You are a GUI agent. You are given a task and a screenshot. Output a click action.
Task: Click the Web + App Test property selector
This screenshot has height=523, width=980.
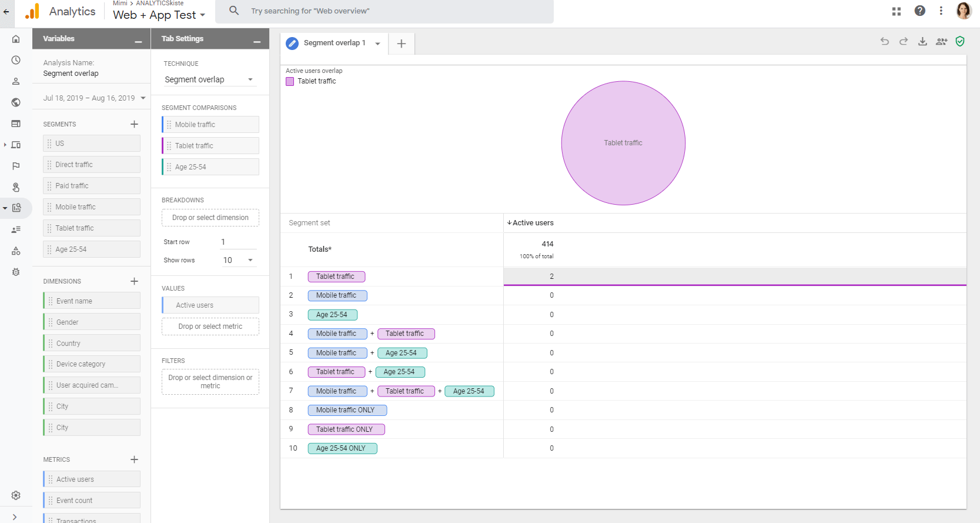tap(159, 15)
